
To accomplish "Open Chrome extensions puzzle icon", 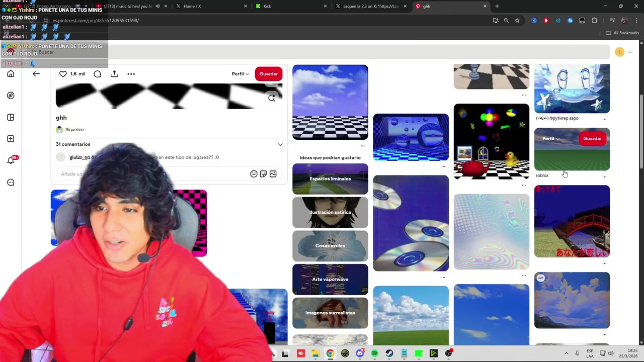I will click(x=594, y=21).
